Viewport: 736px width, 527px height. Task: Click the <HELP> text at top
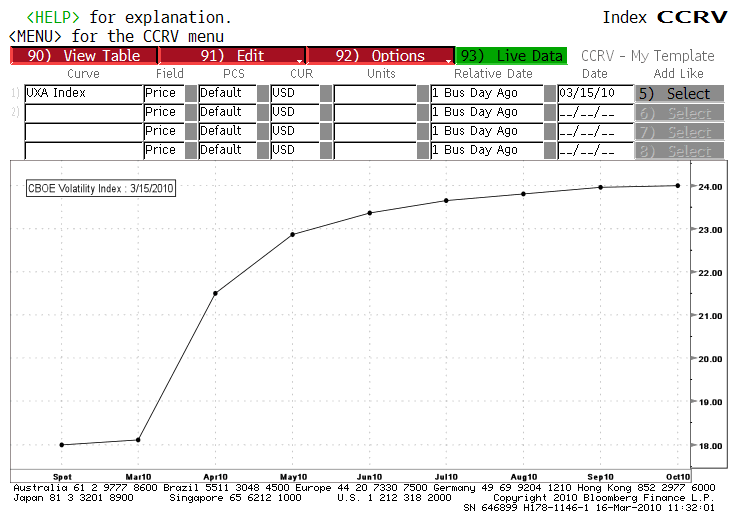[53, 17]
